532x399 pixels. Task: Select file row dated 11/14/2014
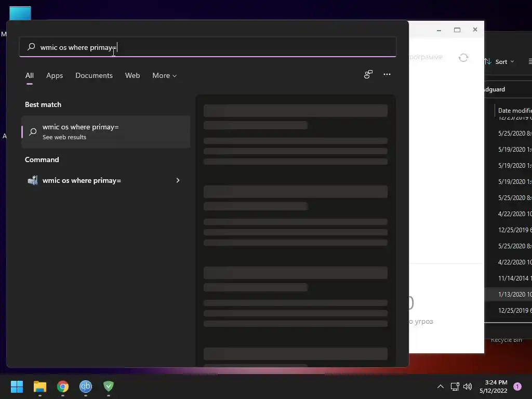(x=508, y=278)
